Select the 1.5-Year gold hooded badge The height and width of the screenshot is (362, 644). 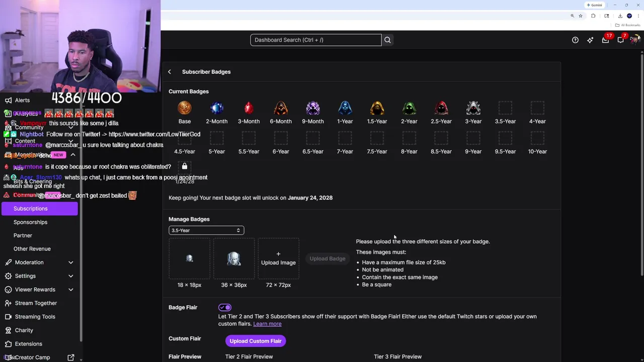[377, 108]
